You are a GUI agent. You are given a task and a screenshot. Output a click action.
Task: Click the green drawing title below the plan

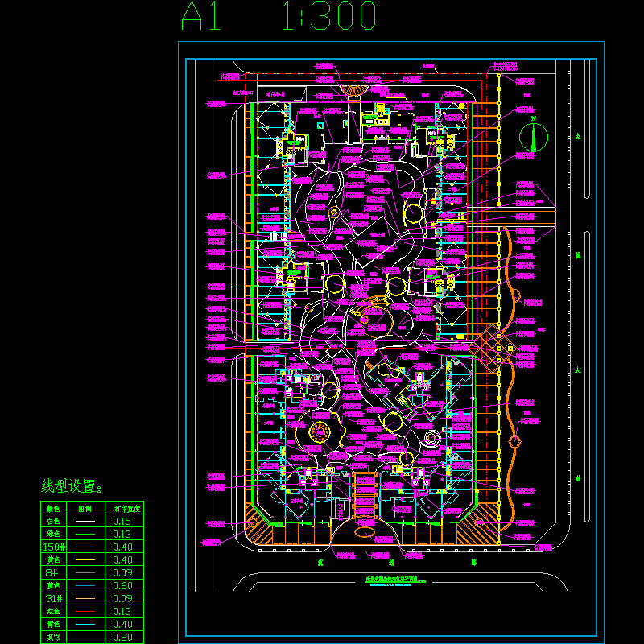coord(395,580)
